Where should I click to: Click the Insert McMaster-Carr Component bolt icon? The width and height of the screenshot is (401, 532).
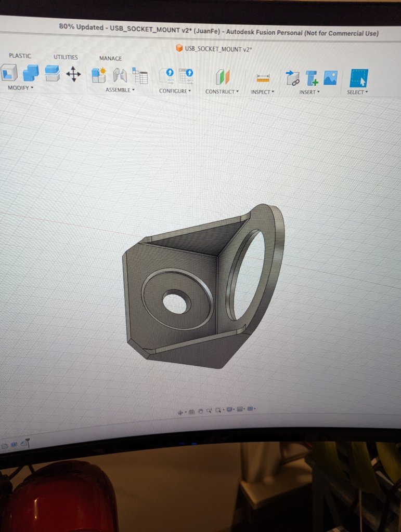(312, 78)
